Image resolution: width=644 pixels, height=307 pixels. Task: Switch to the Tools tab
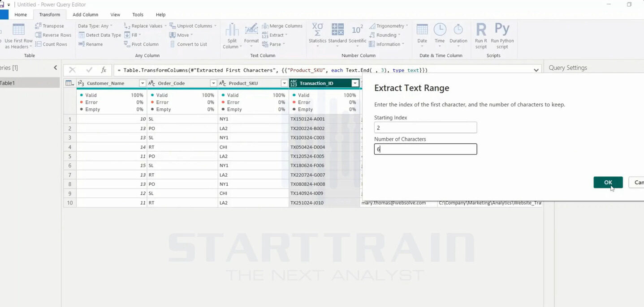[x=138, y=15]
